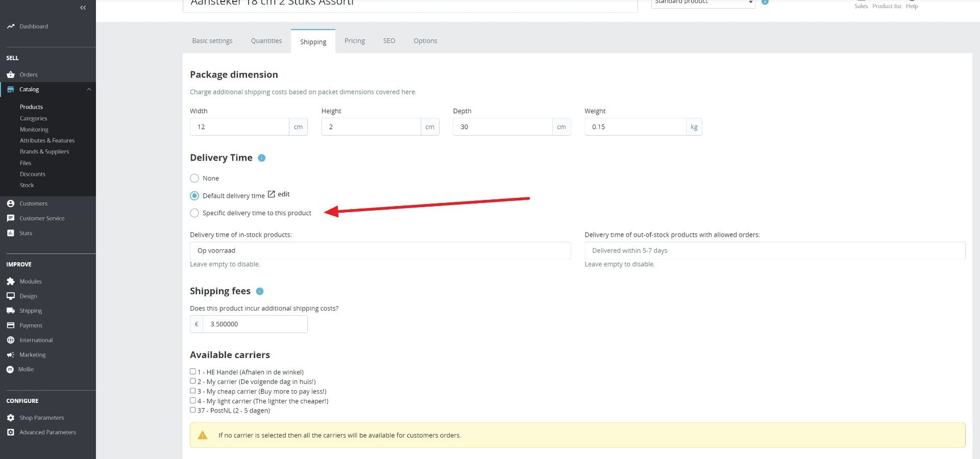Click the in-stock delivery time field
The image size is (980, 459).
(x=380, y=250)
